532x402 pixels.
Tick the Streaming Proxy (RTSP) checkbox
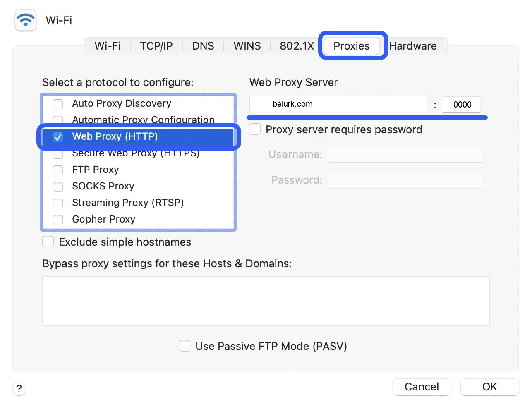[x=58, y=203]
